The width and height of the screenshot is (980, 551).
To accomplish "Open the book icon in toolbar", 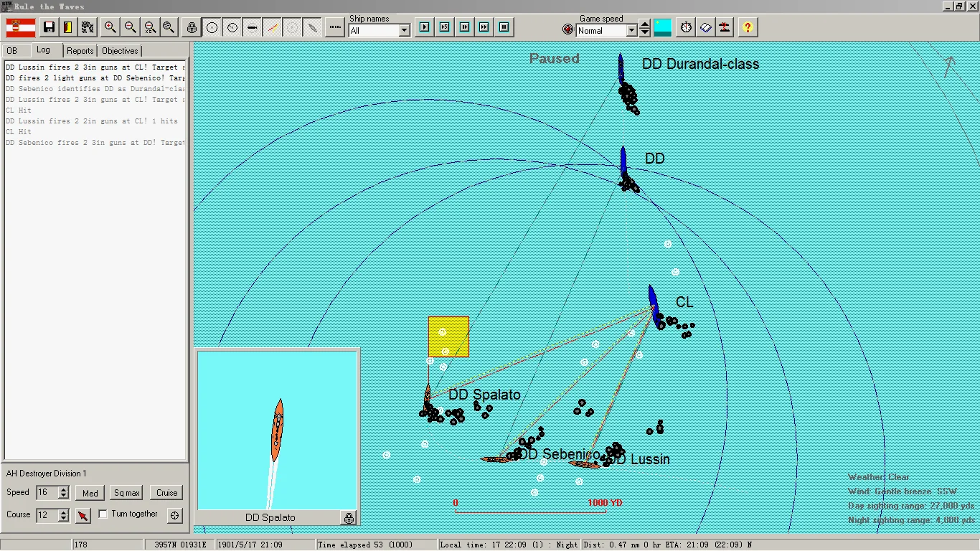I will coord(706,28).
